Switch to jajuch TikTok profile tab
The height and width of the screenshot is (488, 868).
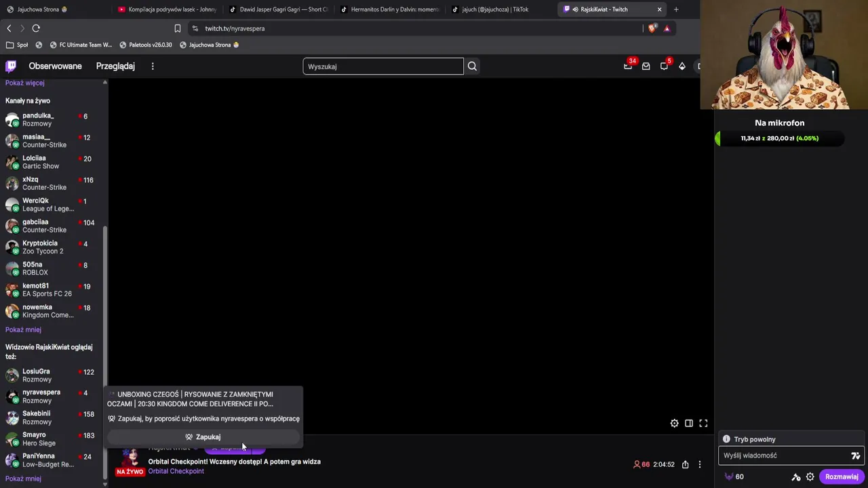(x=500, y=9)
